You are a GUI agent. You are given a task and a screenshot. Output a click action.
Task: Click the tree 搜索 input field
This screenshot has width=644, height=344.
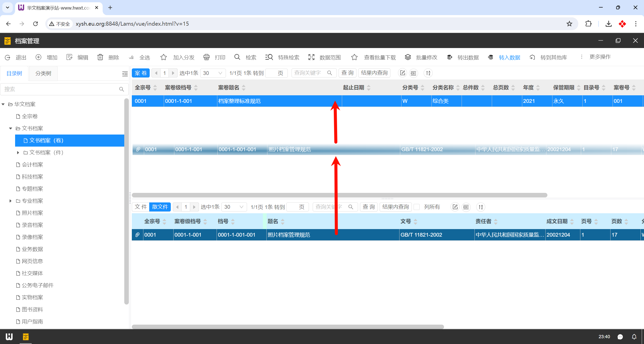pyautogui.click(x=60, y=89)
